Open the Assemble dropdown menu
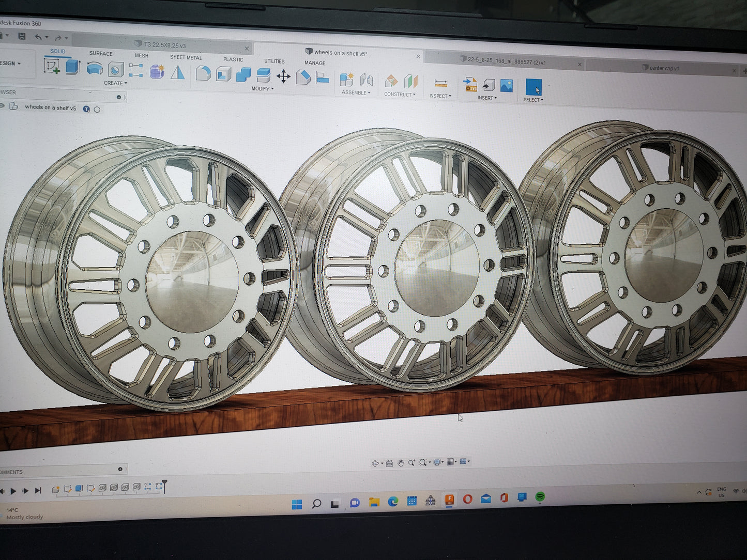This screenshot has height=560, width=747. coord(356,93)
